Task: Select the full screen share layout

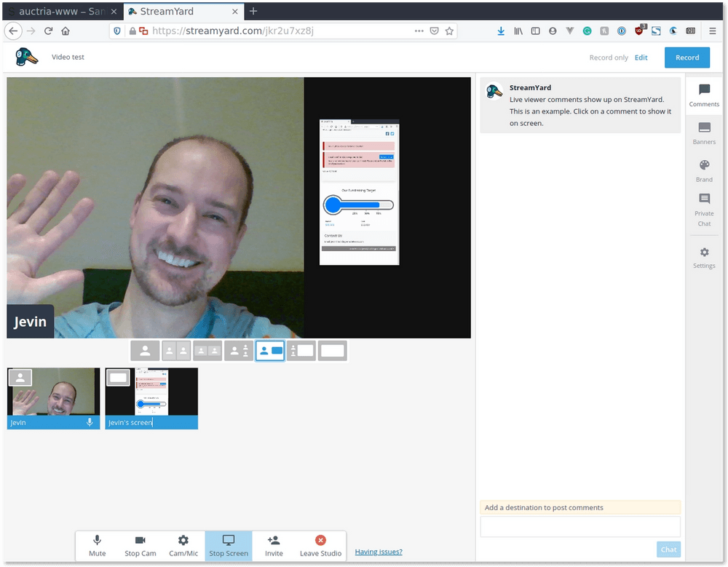Action: [x=333, y=351]
